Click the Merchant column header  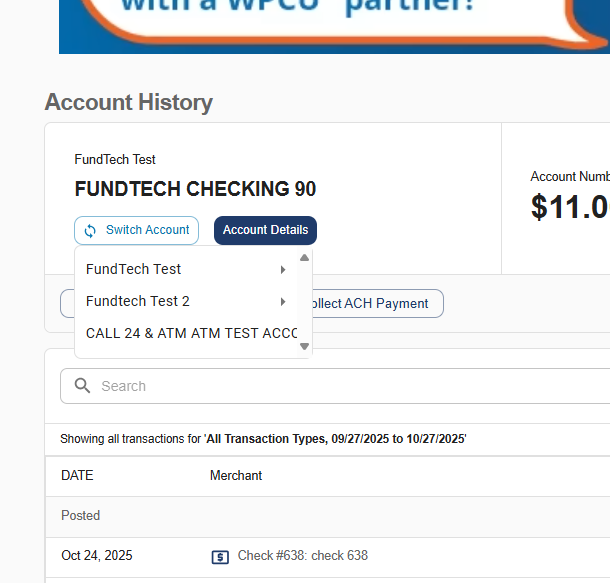pos(236,476)
